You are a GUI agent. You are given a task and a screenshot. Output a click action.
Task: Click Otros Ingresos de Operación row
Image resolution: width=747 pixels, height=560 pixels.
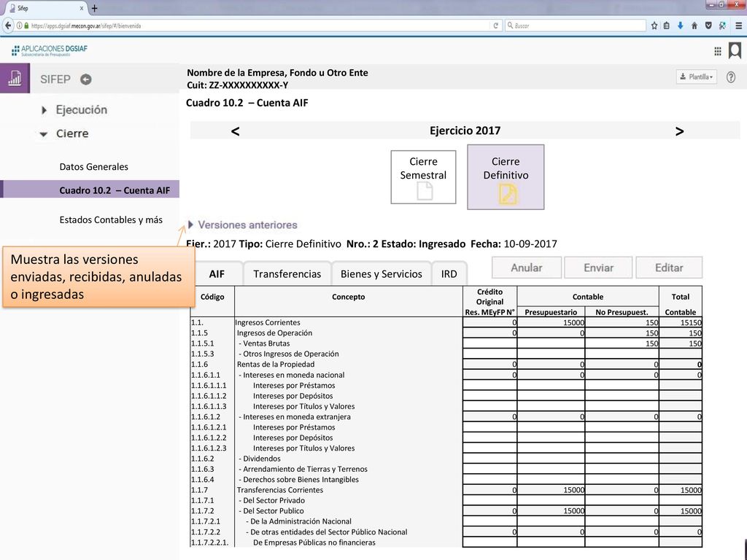(x=290, y=354)
